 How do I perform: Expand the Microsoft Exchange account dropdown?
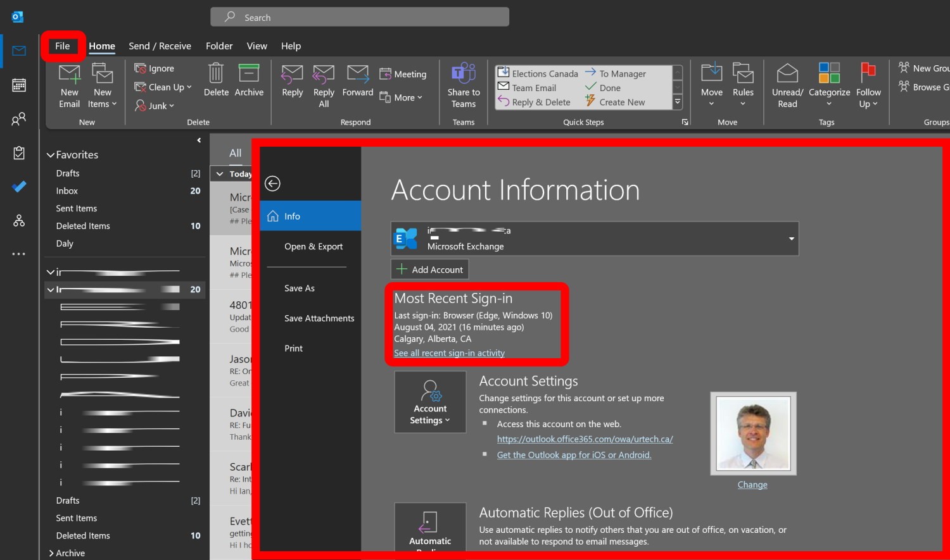coord(791,239)
